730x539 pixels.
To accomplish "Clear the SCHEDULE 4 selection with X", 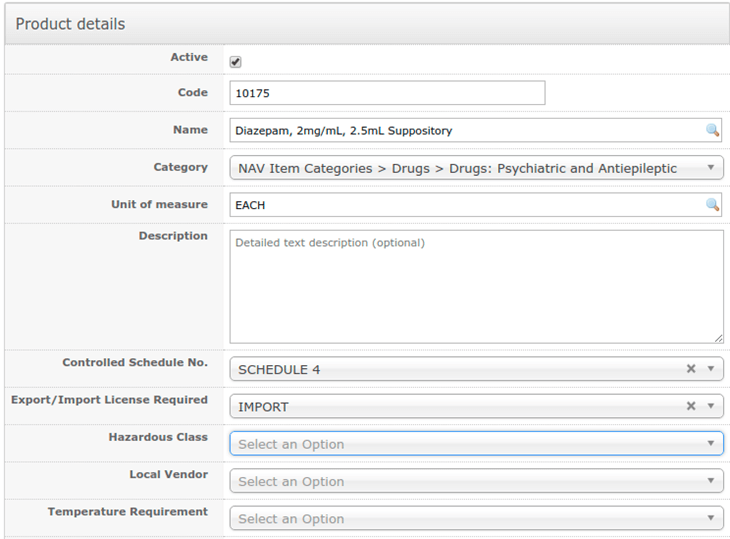I will [690, 369].
